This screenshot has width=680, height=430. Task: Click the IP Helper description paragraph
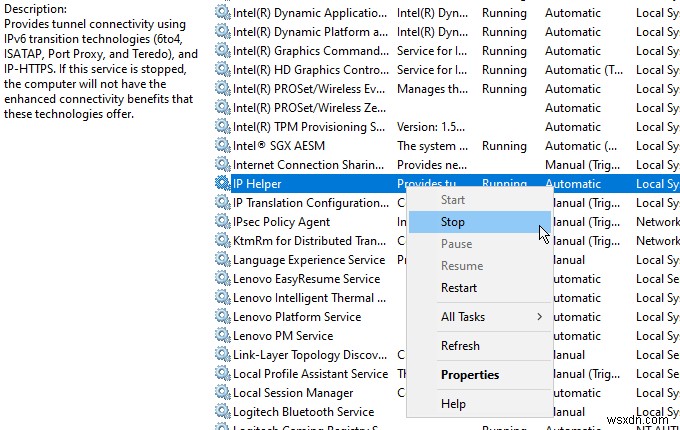pos(101,69)
